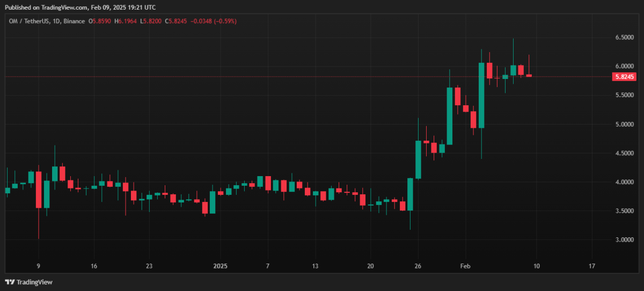Click the date 9 on time axis
Viewport: 644px width, 291px height.
(x=39, y=266)
